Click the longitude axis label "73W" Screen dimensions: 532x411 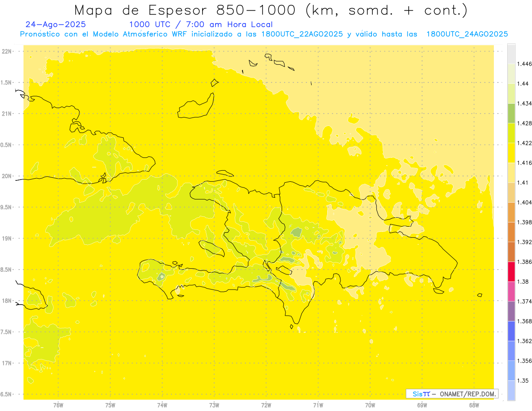(214, 405)
